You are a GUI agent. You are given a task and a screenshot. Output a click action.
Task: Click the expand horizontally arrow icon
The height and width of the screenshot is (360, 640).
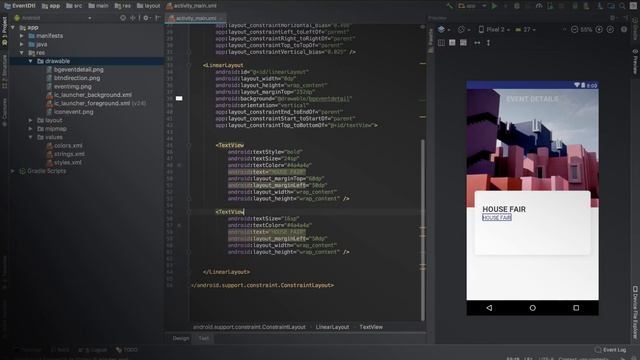[477, 42]
